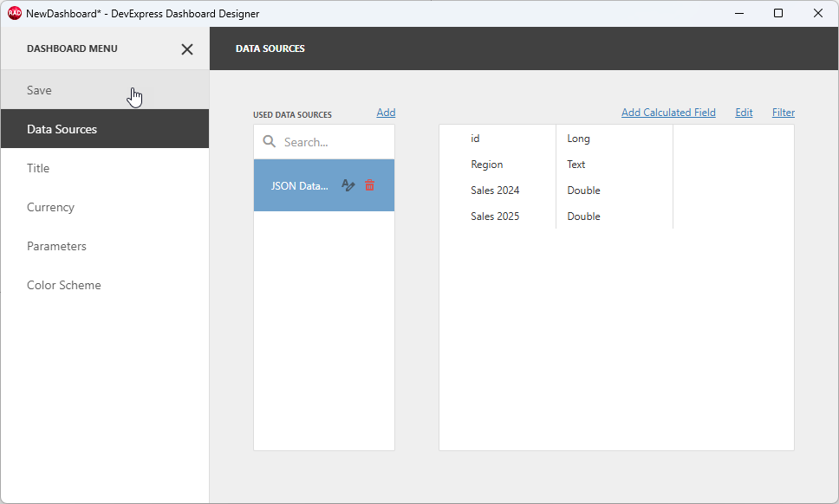839x504 pixels.
Task: Rename the JSON data source
Action: click(x=348, y=184)
